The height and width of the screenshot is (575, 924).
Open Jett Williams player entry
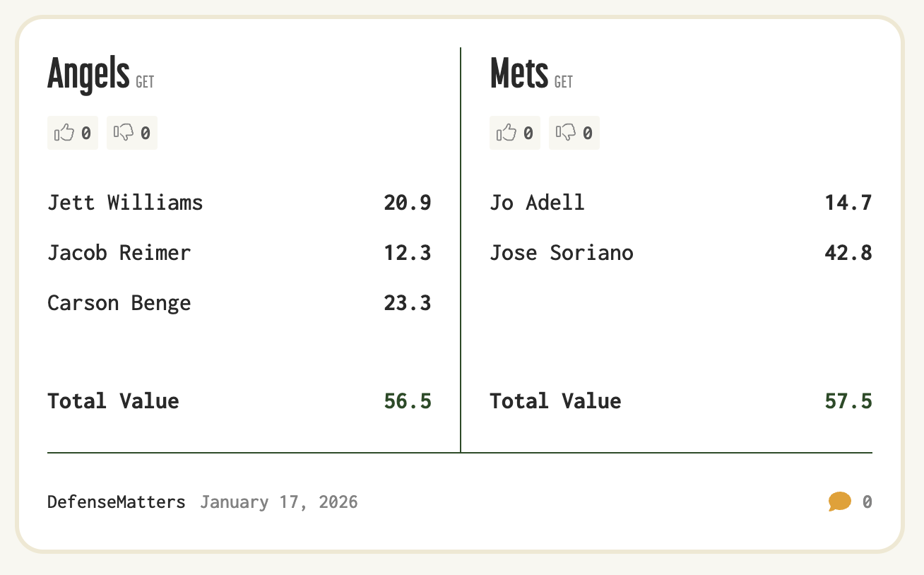click(x=125, y=203)
